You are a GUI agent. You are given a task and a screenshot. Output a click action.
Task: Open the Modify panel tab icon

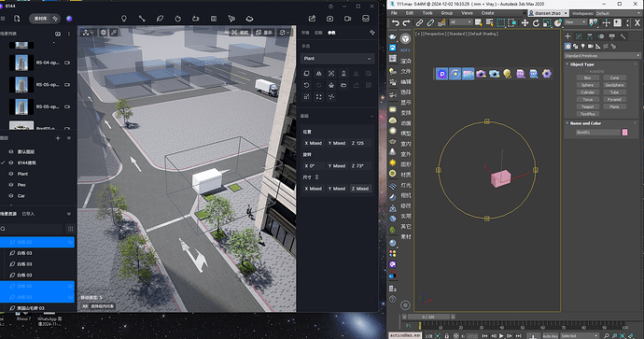pyautogui.click(x=579, y=36)
